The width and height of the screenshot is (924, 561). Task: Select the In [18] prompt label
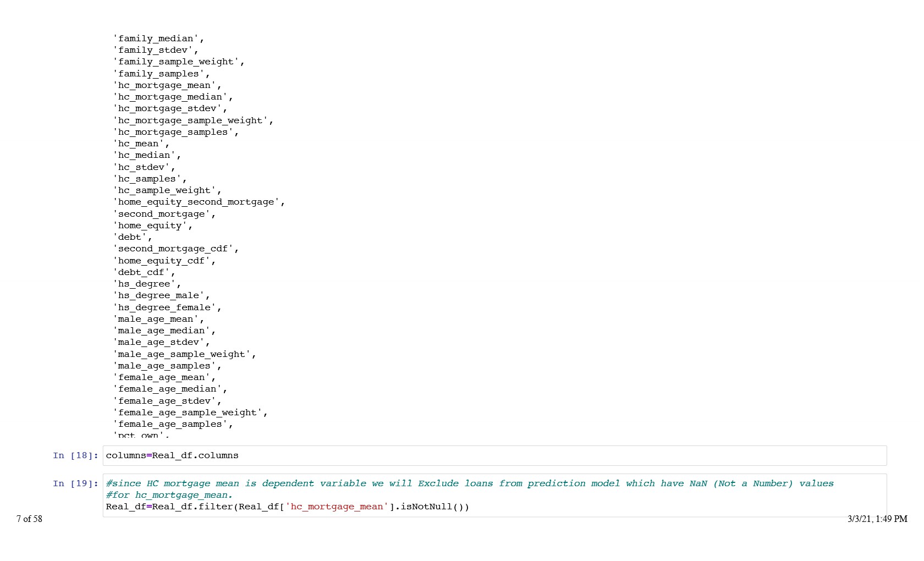tap(75, 455)
